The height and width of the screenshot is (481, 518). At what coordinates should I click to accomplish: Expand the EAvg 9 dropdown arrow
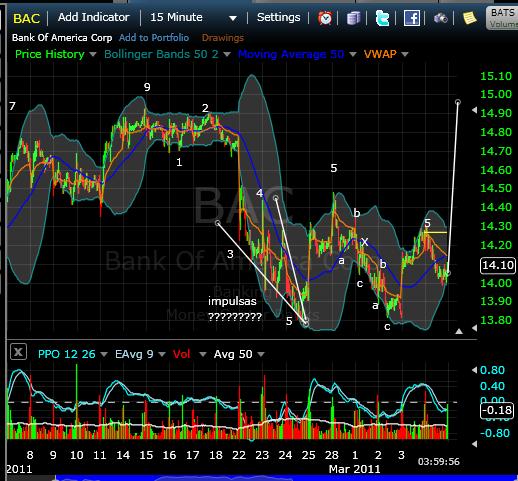162,354
